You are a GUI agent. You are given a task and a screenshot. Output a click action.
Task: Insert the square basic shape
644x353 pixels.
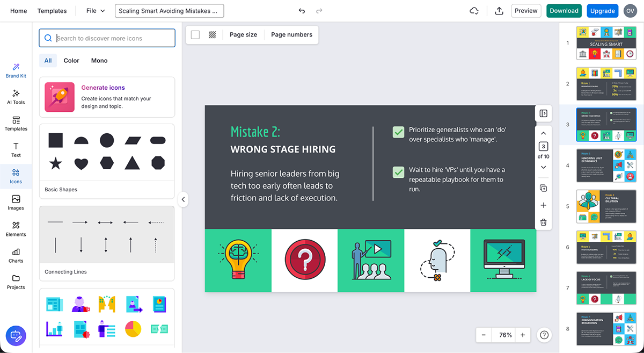56,140
